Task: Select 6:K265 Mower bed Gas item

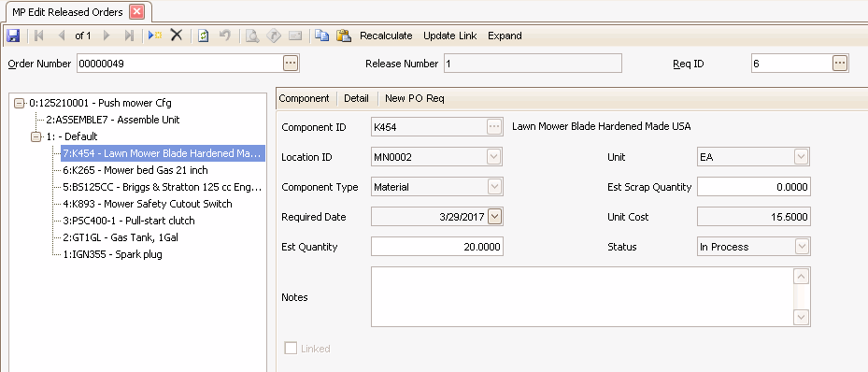Action: pos(135,170)
